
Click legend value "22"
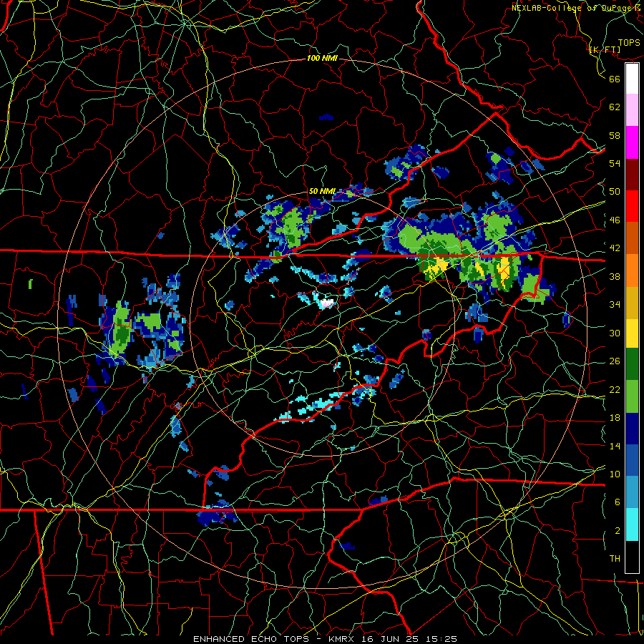615,390
